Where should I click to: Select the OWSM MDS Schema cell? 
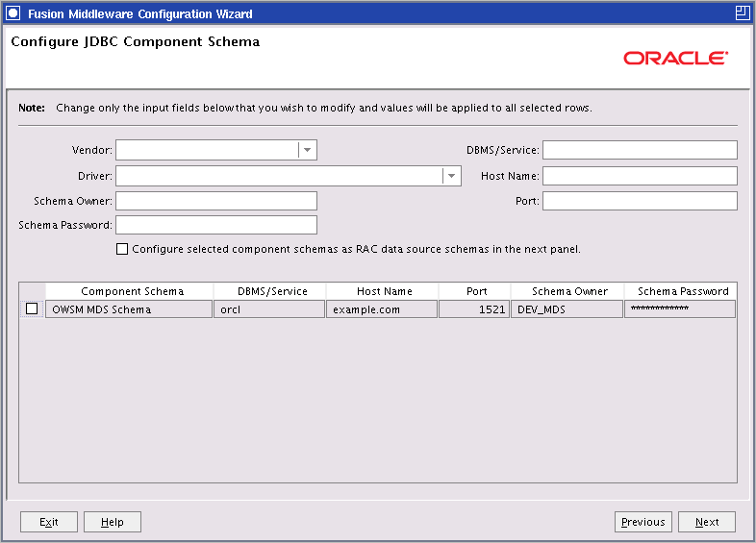tap(129, 309)
